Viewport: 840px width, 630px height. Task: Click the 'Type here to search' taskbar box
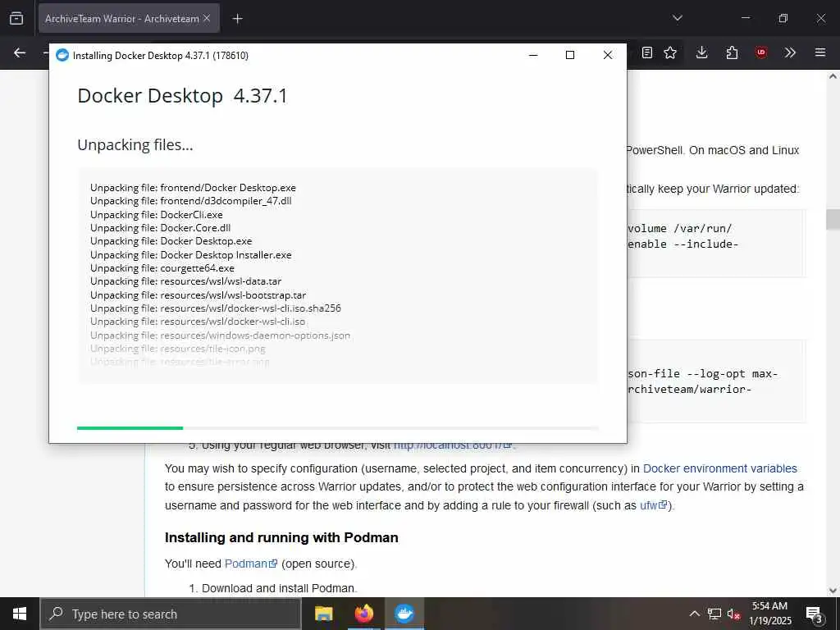tap(171, 614)
